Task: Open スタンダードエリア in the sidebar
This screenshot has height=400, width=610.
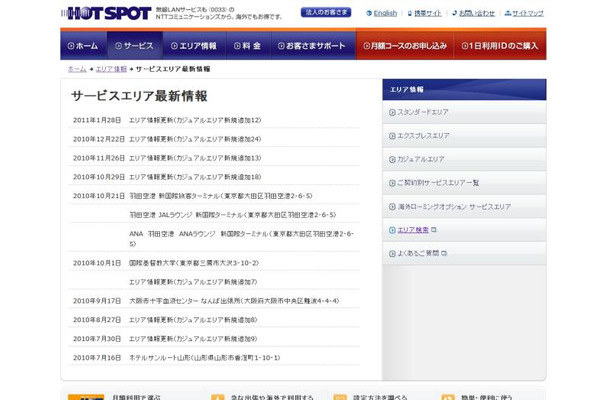Action: pyautogui.click(x=464, y=112)
